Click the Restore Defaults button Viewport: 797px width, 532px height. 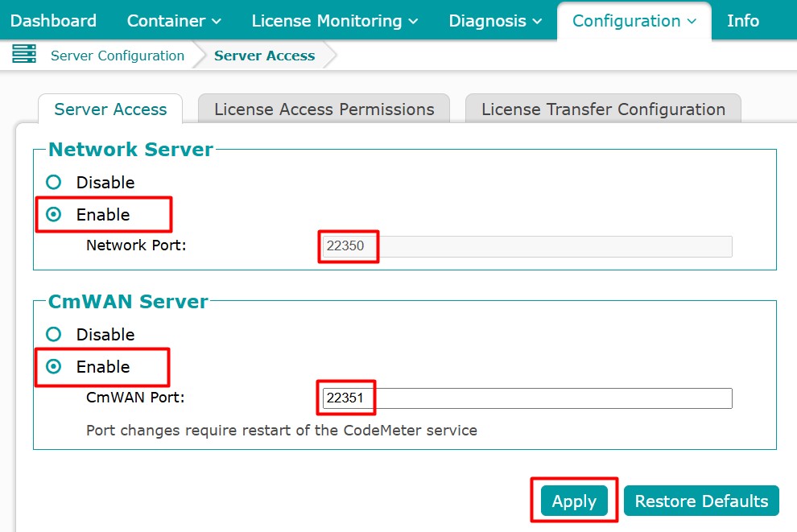tap(701, 501)
